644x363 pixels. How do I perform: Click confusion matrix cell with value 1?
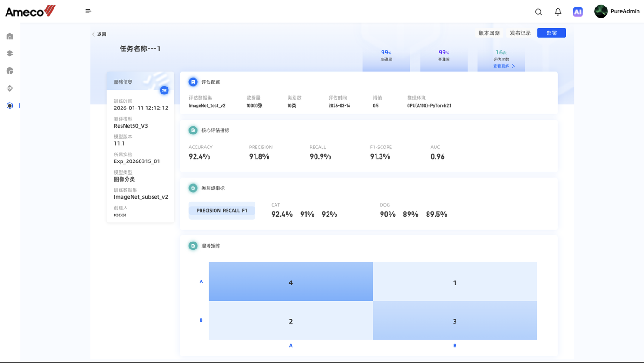point(455,282)
